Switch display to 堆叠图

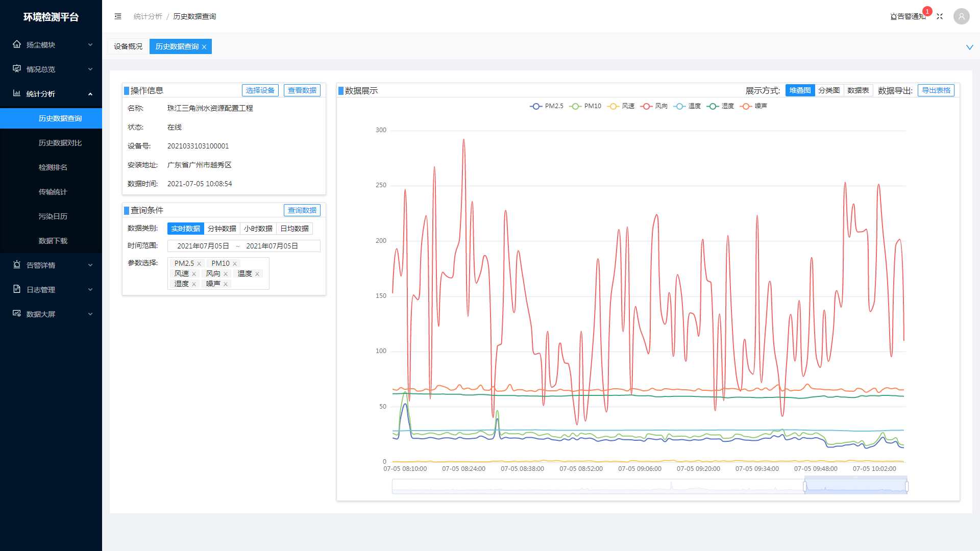(800, 90)
